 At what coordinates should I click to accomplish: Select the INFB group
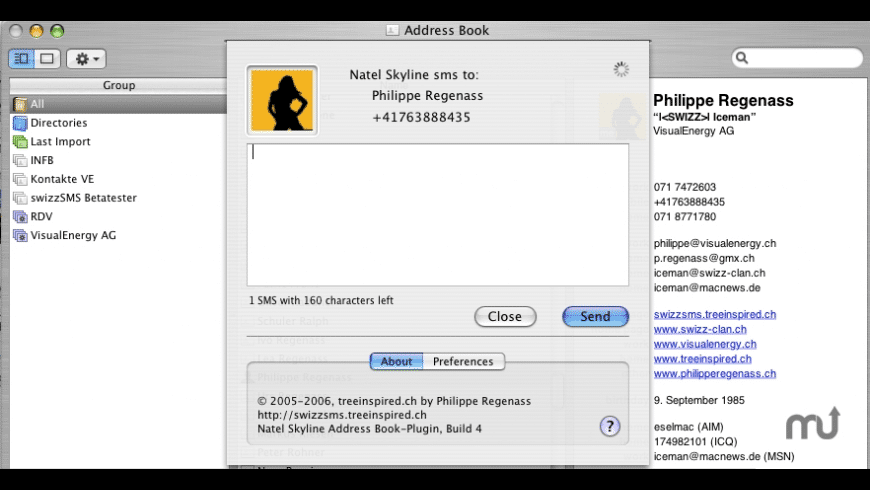pos(118,160)
